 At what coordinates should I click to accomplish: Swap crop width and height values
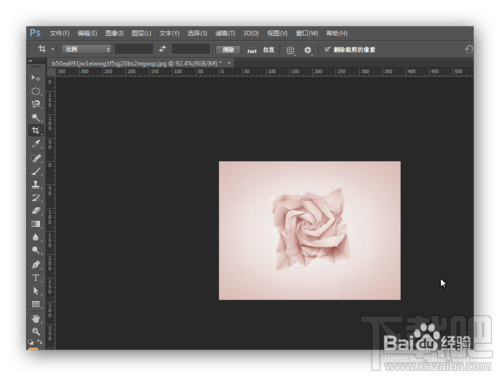click(x=162, y=49)
